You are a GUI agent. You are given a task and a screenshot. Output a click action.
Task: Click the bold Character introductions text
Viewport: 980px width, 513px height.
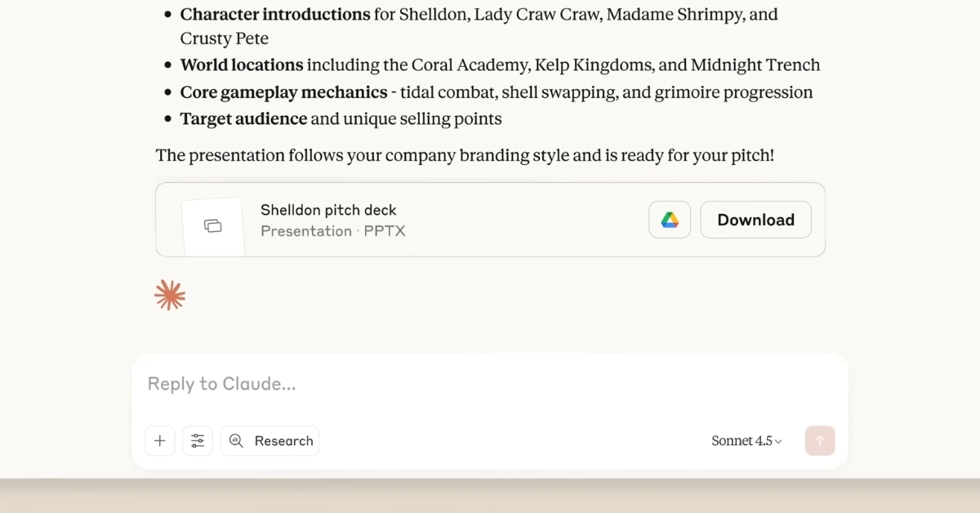coord(275,15)
